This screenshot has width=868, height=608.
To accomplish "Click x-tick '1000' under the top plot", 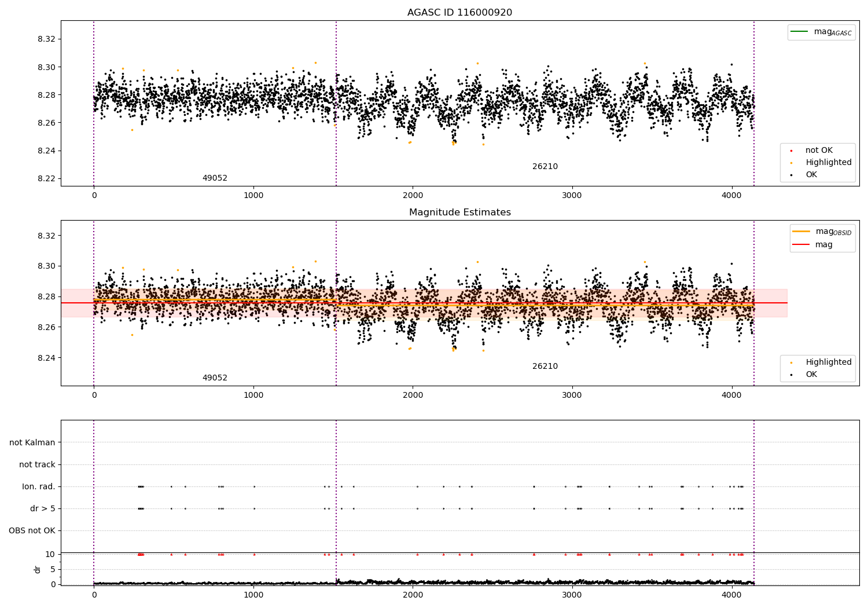I will point(253,196).
